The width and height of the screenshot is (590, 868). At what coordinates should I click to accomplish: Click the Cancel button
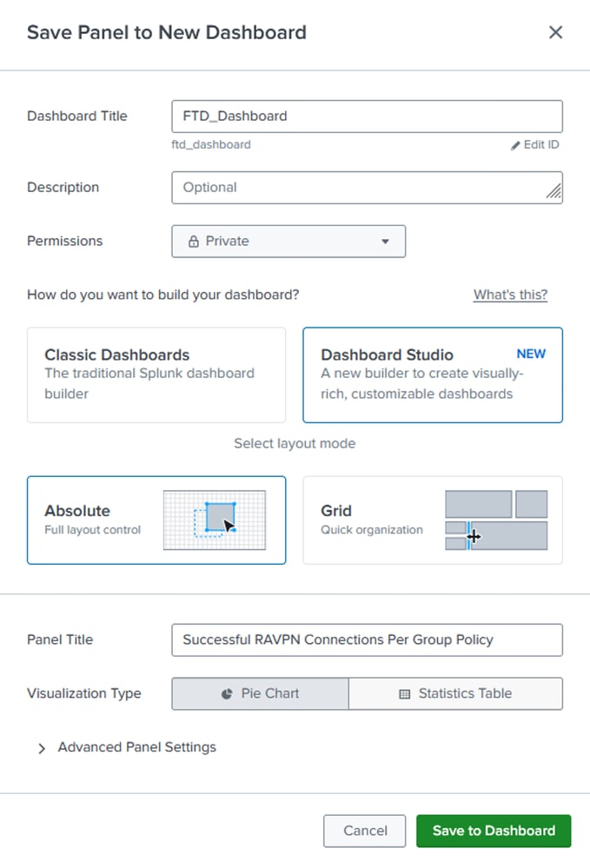[365, 831]
